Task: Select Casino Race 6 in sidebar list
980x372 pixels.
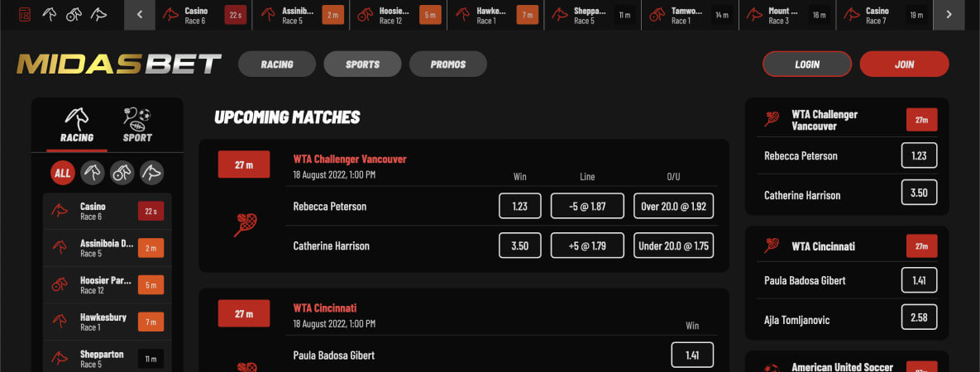Action: (107, 212)
